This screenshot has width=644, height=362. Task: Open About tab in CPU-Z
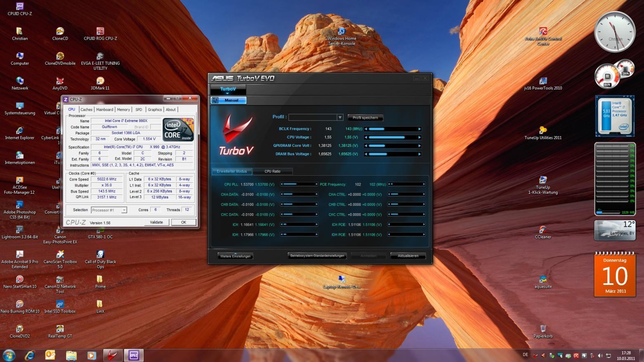(170, 109)
